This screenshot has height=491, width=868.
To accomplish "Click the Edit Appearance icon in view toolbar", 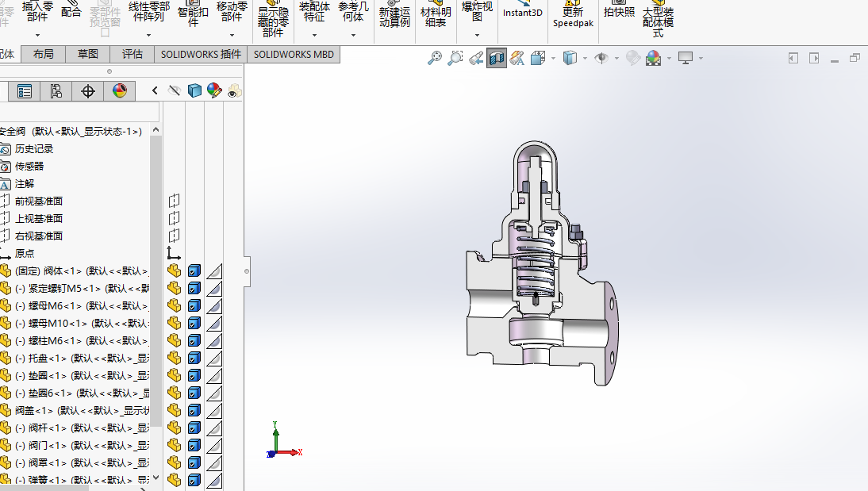I will pyautogui.click(x=632, y=58).
